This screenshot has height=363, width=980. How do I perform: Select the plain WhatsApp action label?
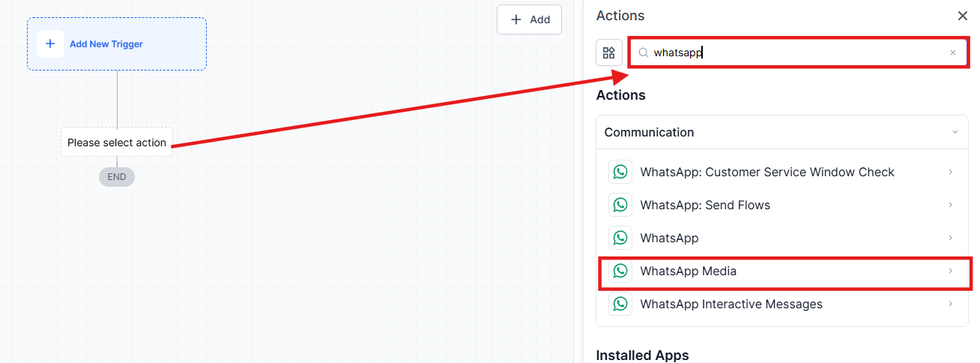point(669,238)
